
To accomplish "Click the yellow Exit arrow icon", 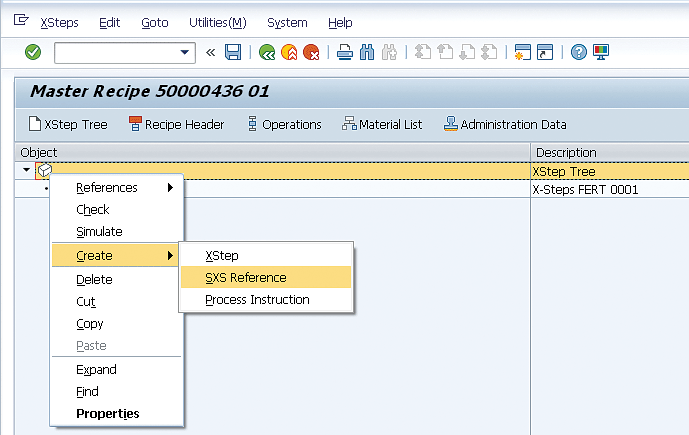I will pyautogui.click(x=289, y=52).
